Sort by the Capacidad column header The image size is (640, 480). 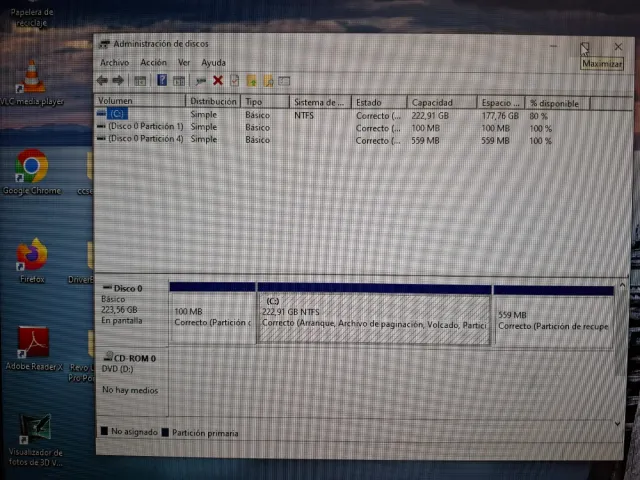[442, 103]
